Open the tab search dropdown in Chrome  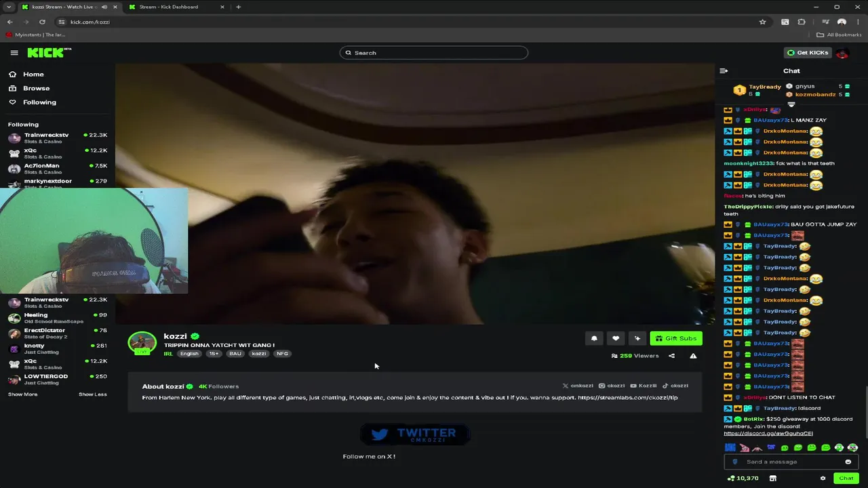coord(9,7)
